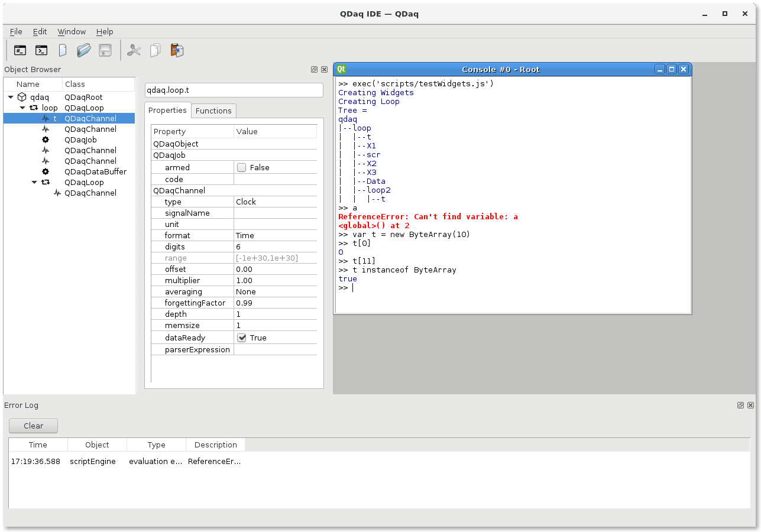Click the Name column header in Object Browser
Image resolution: width=761 pixels, height=532 pixels.
(33, 84)
